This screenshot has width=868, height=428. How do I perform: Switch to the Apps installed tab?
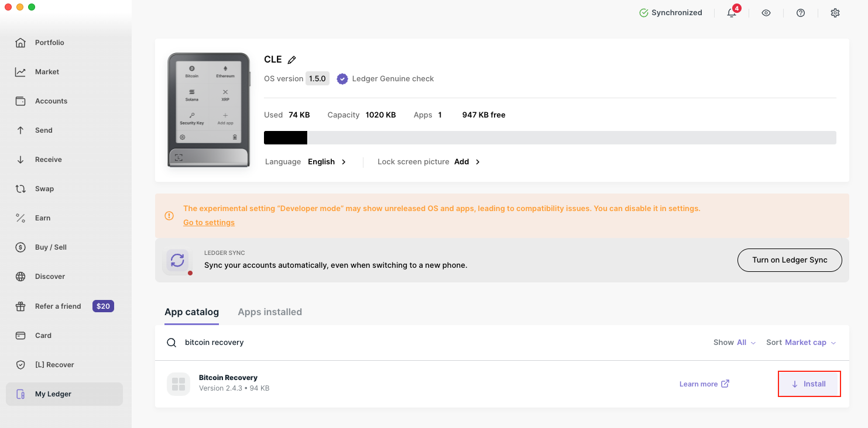pyautogui.click(x=270, y=312)
